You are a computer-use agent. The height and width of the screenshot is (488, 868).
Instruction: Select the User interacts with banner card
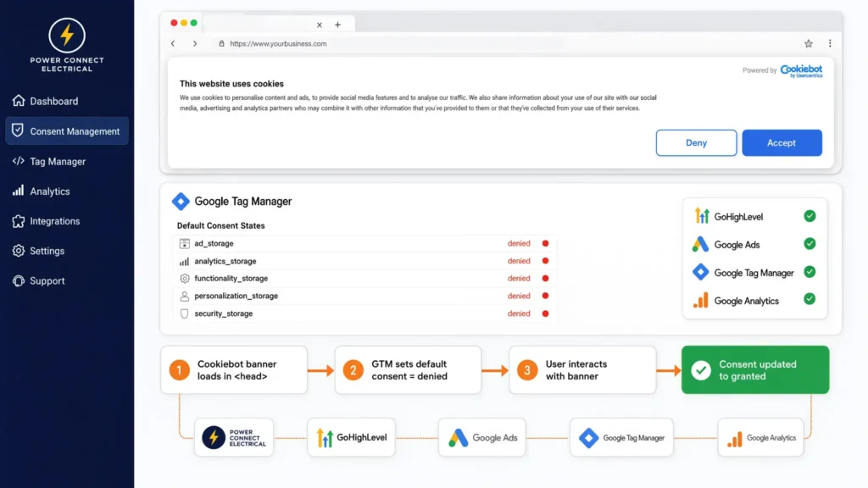(x=582, y=370)
